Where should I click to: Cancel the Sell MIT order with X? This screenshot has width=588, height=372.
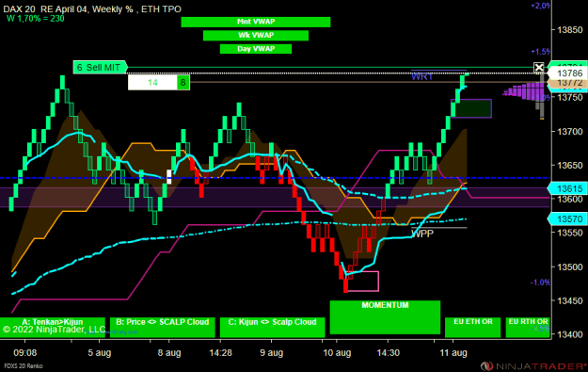click(539, 68)
